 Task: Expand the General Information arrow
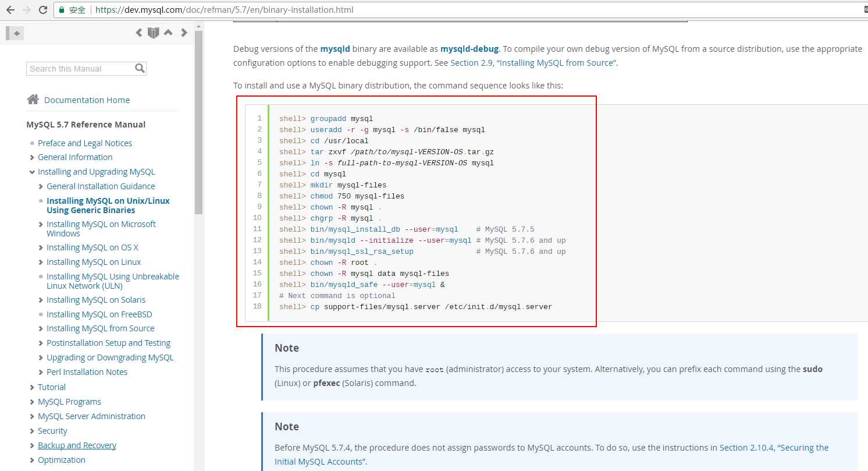pyautogui.click(x=32, y=157)
